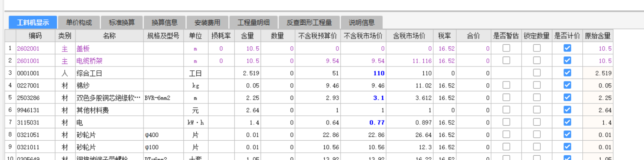Select the φ100 specification cell
The height and width of the screenshot is (160, 644).
click(x=163, y=147)
